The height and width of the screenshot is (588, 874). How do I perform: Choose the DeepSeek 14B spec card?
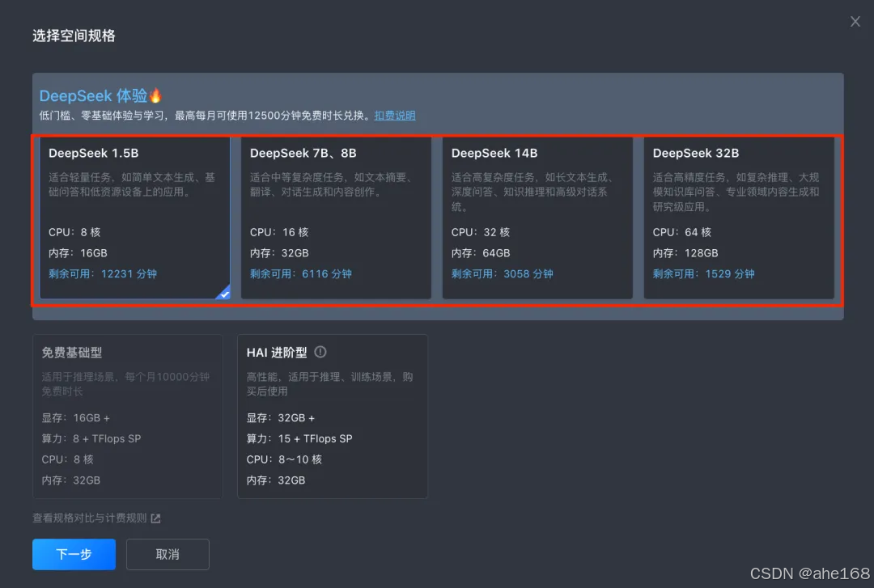click(537, 218)
